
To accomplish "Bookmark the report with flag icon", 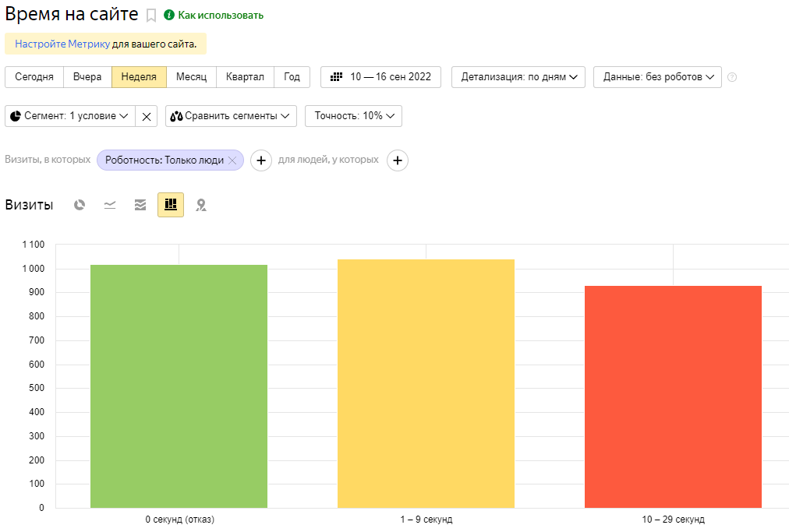I will [x=151, y=16].
